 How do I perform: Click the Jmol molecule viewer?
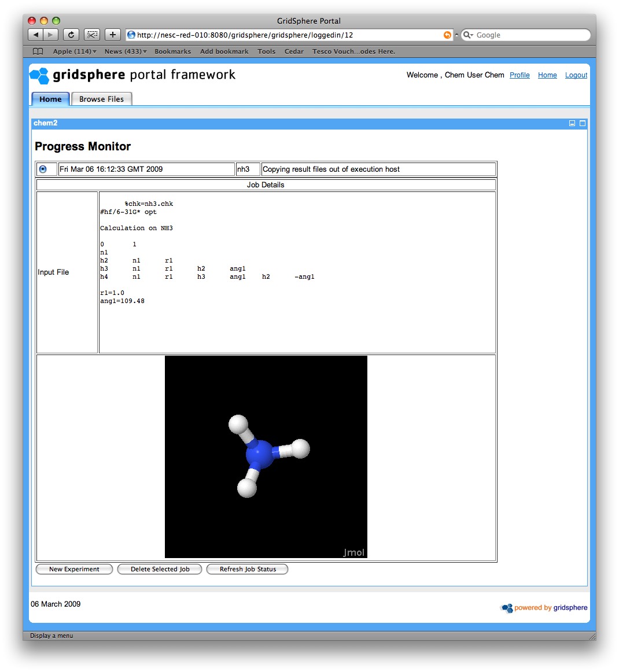click(x=266, y=456)
